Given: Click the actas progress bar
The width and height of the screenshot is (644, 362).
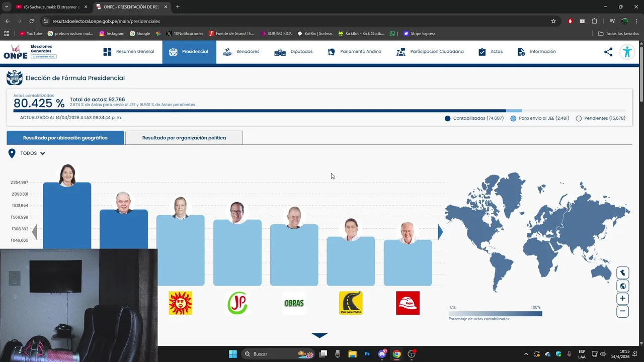Looking at the screenshot, I should click(x=319, y=111).
